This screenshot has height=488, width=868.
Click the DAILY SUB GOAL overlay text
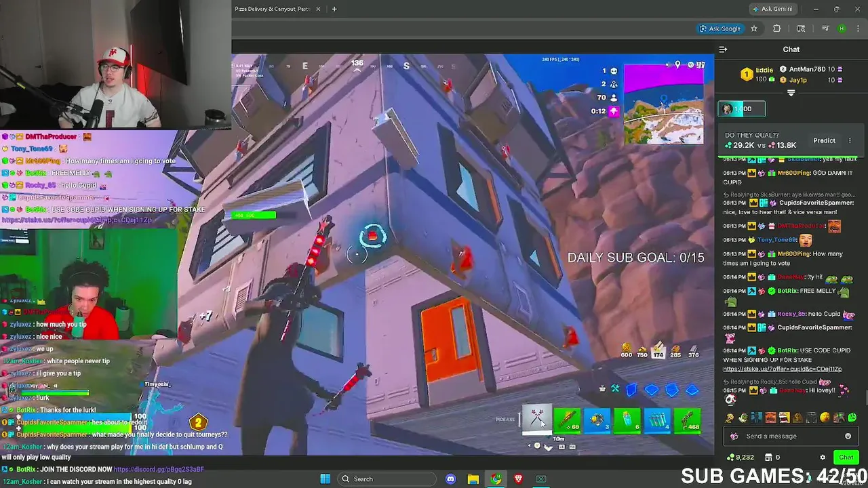pos(635,258)
